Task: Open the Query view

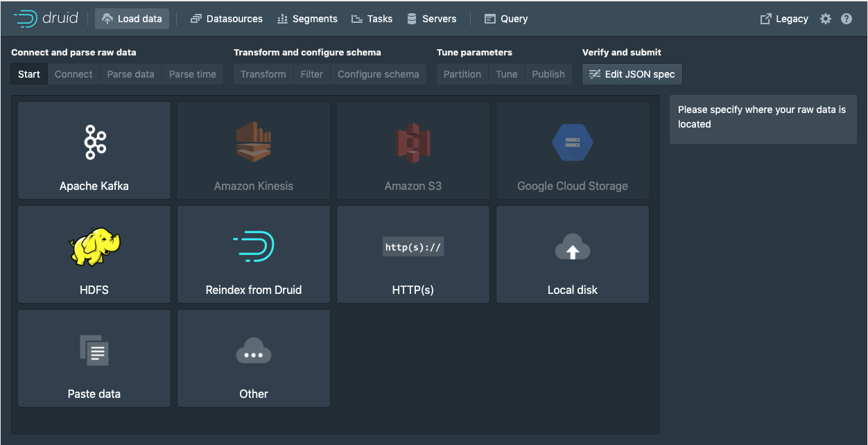Action: point(506,19)
